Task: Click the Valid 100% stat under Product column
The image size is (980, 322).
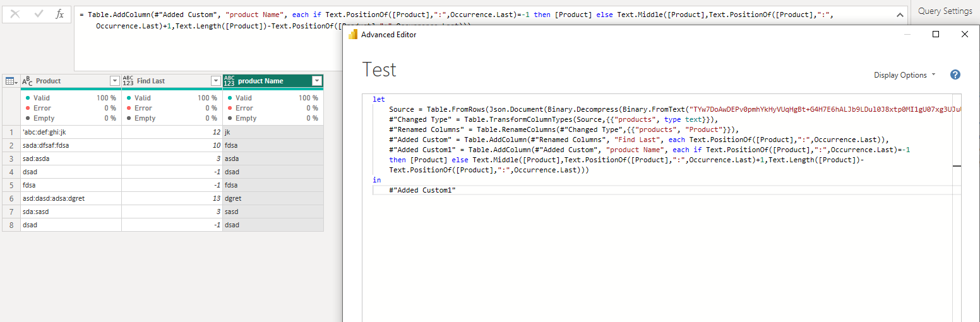Action: click(x=71, y=98)
